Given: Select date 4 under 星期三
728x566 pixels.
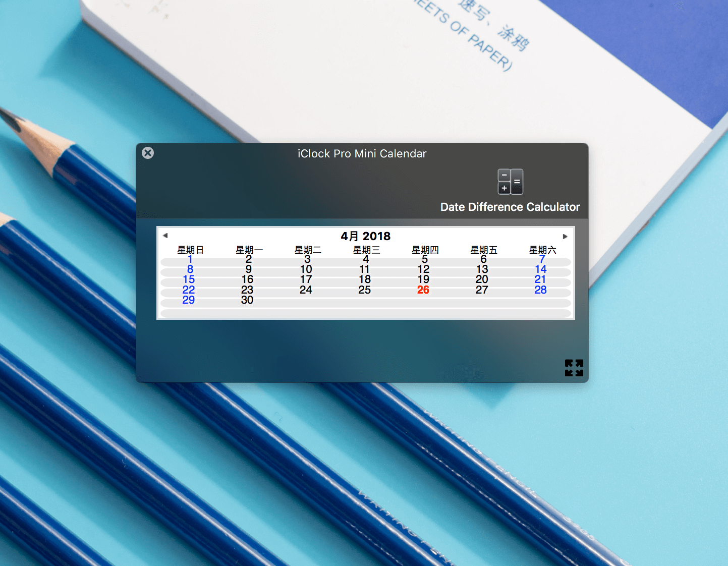Looking at the screenshot, I should tap(366, 259).
